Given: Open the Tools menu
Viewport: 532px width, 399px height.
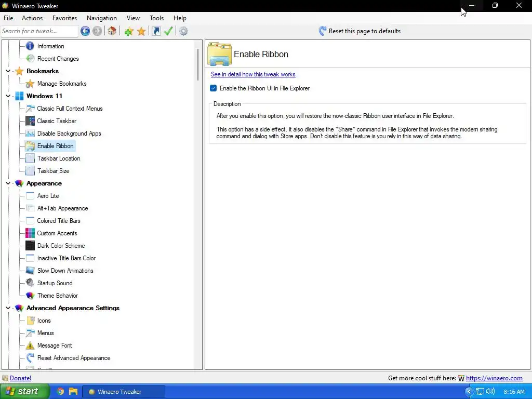Looking at the screenshot, I should tap(156, 18).
